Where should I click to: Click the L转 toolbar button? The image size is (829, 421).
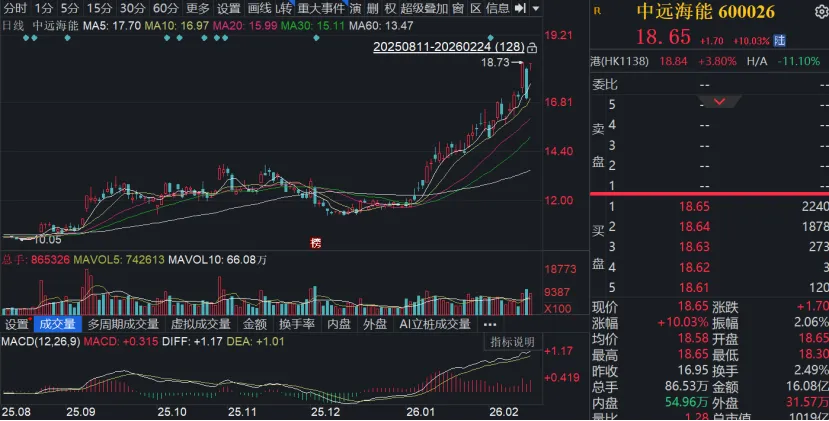point(284,8)
